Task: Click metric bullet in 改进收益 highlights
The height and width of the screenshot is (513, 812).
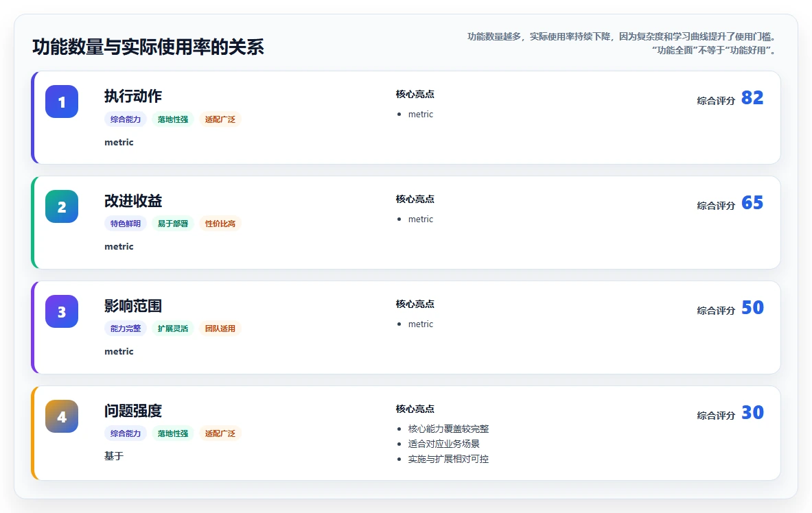Action: pyautogui.click(x=421, y=219)
